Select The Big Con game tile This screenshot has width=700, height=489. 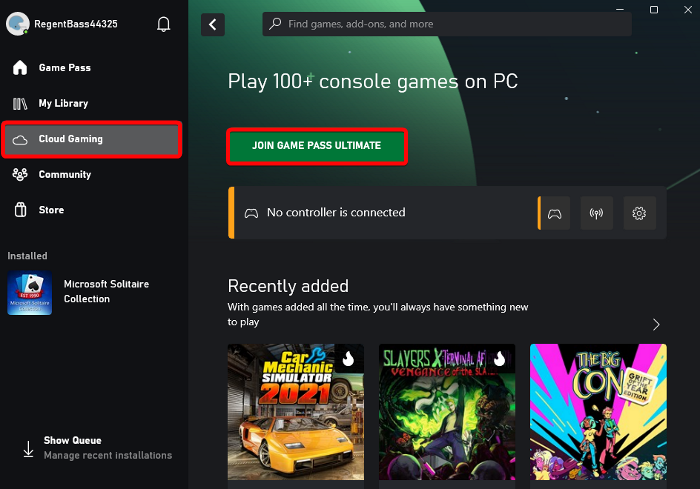[x=598, y=412]
